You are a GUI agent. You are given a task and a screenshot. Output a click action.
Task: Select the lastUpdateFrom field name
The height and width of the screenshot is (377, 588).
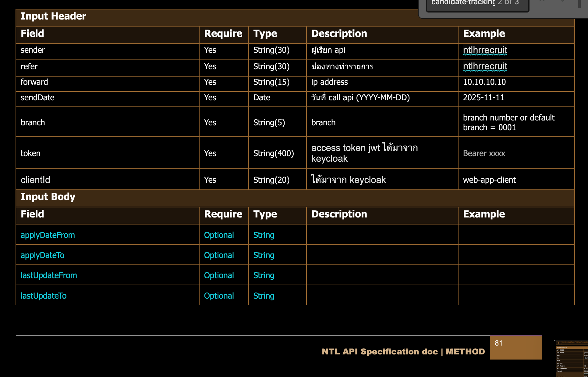(x=49, y=275)
